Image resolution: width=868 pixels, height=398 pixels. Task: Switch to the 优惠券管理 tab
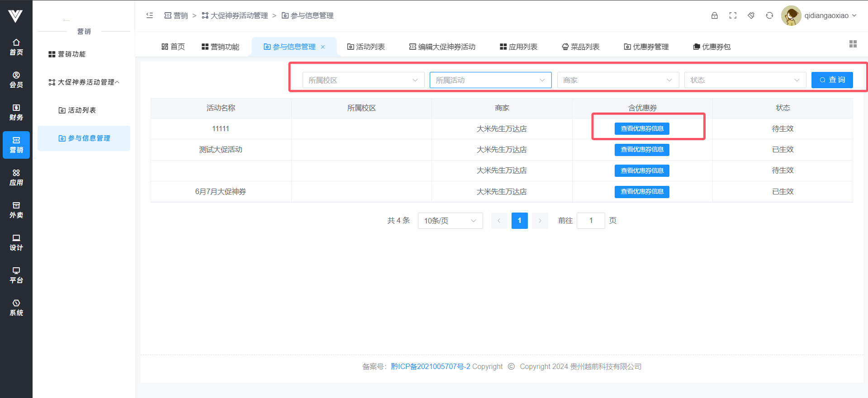(646, 47)
